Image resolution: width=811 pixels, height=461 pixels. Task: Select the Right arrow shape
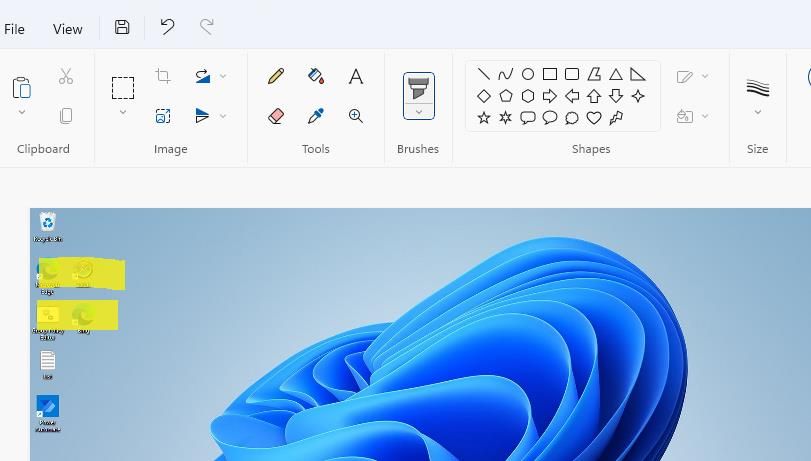tap(550, 96)
